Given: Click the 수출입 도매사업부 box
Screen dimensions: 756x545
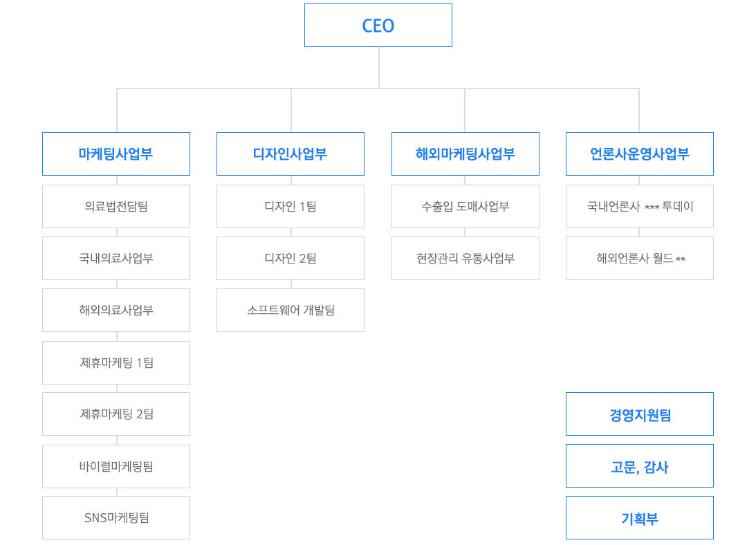Looking at the screenshot, I should point(465,206).
